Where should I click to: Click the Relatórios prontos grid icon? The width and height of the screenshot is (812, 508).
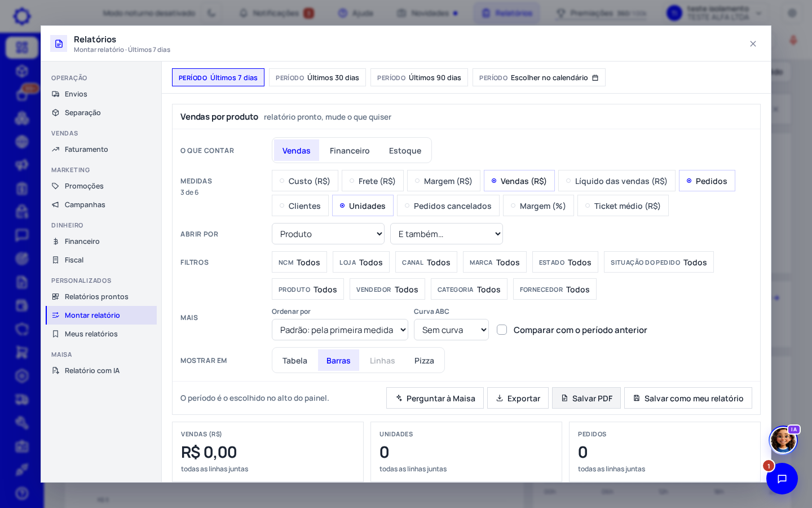coord(55,297)
